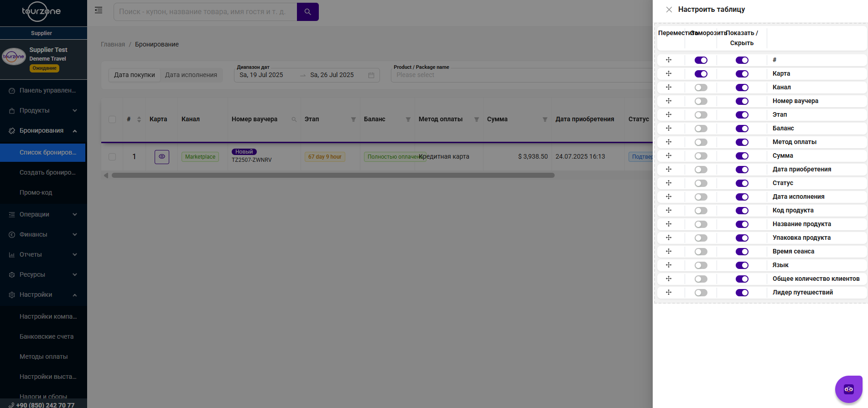Expand the Отчеты menu
The image size is (868, 408).
(43, 254)
